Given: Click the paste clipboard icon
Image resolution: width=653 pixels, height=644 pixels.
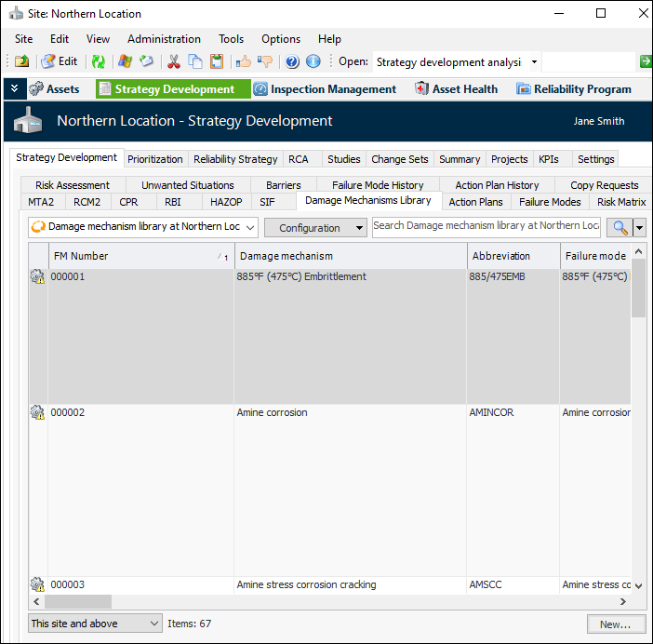Looking at the screenshot, I should (x=216, y=61).
